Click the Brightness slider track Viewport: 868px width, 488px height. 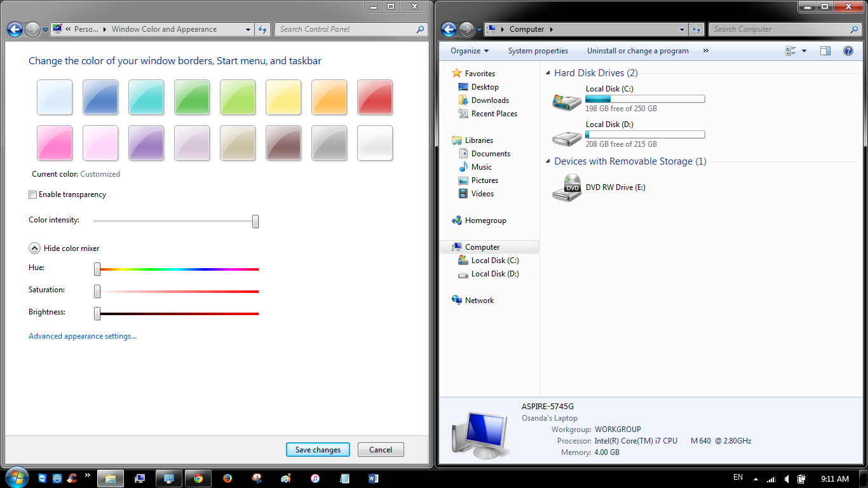pyautogui.click(x=177, y=314)
